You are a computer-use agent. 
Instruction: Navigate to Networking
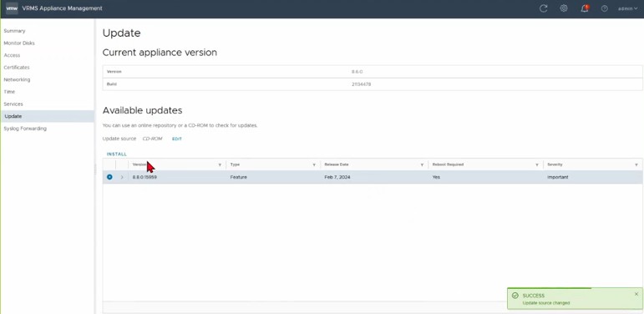[17, 79]
